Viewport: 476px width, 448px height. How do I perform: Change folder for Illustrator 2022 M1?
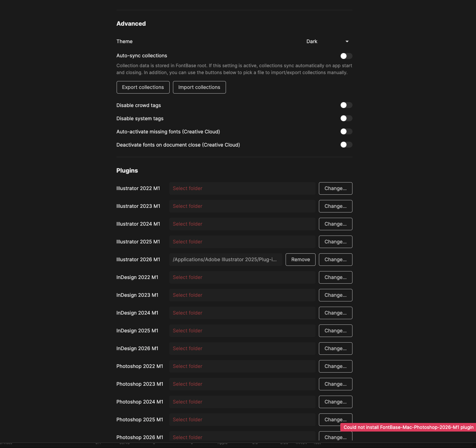point(335,188)
